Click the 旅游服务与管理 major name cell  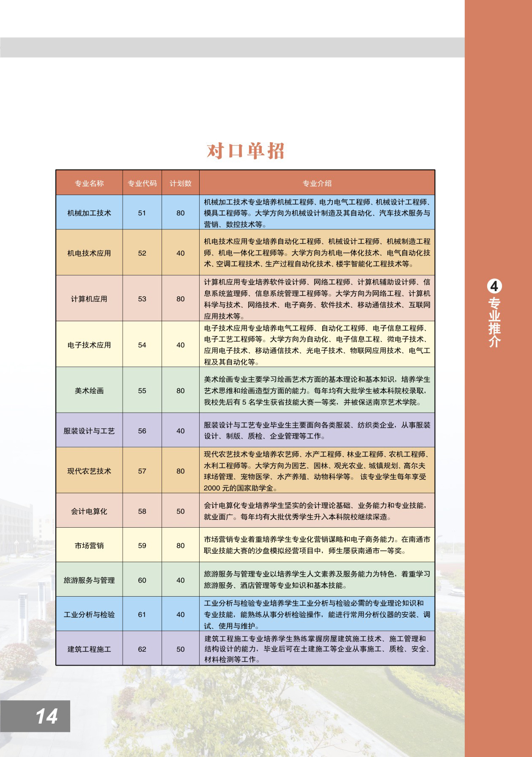pos(89,580)
